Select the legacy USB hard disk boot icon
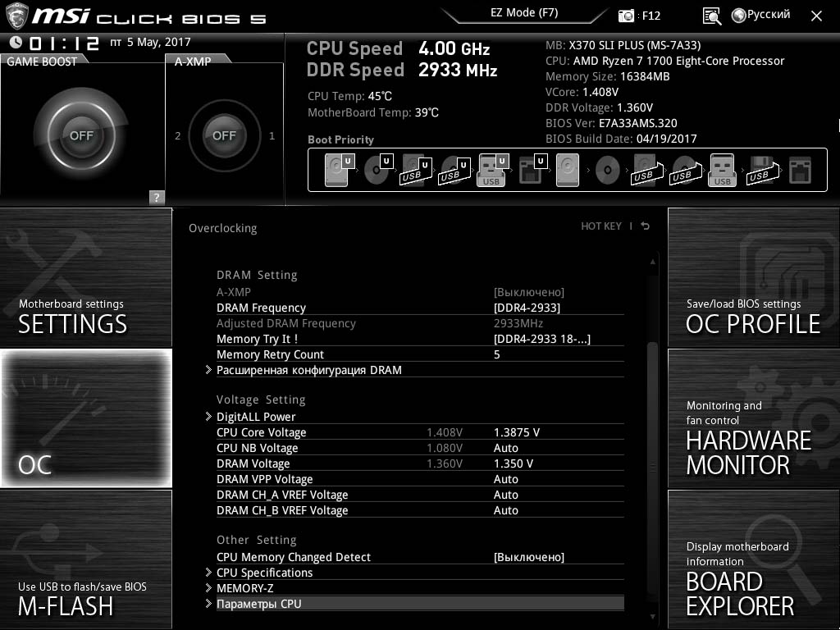The width and height of the screenshot is (840, 630). [x=646, y=170]
